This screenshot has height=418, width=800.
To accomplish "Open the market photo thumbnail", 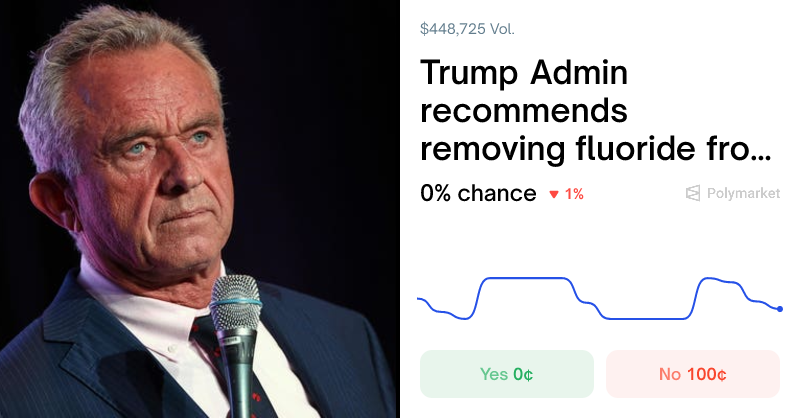I will tap(200, 209).
